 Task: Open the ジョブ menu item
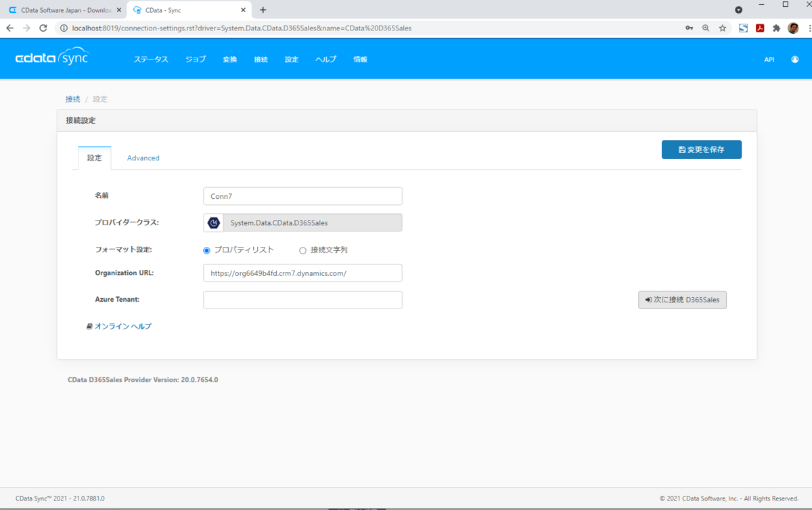click(196, 60)
